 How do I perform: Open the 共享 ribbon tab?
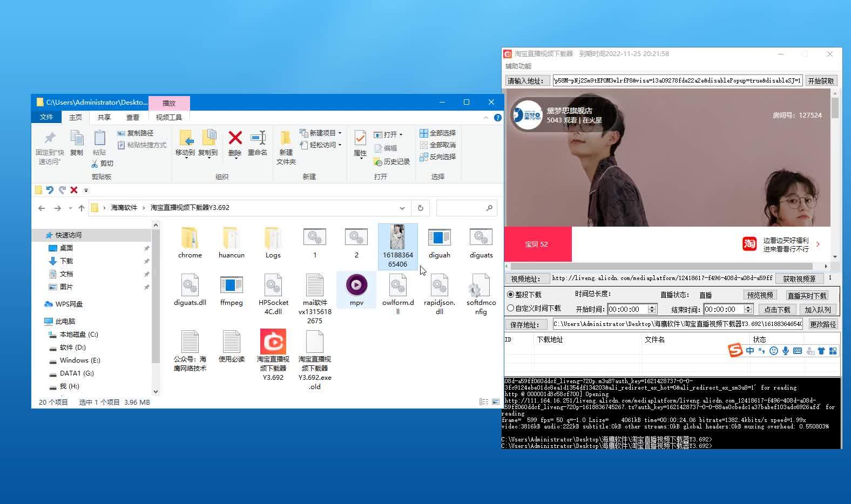104,117
